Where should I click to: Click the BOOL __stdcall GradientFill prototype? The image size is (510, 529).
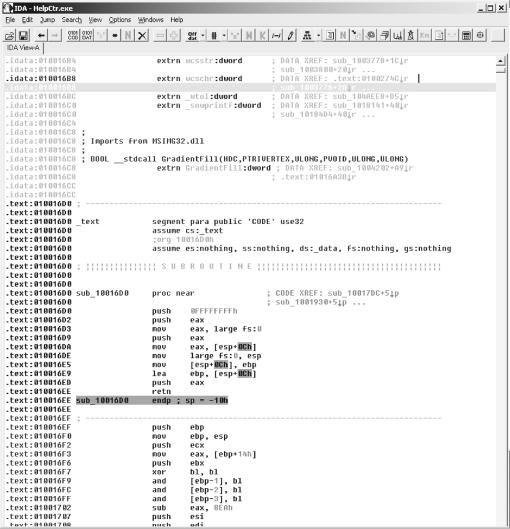(x=249, y=159)
